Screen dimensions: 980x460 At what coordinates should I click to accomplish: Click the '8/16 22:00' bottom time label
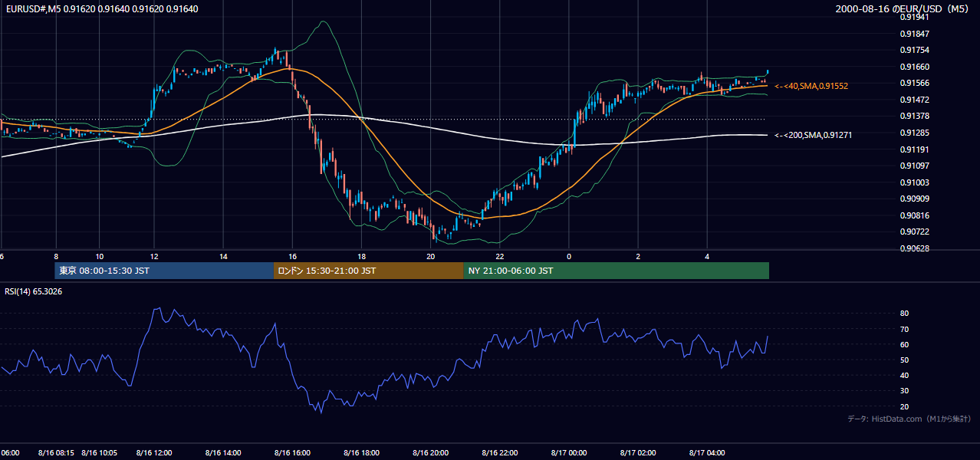pyautogui.click(x=500, y=453)
